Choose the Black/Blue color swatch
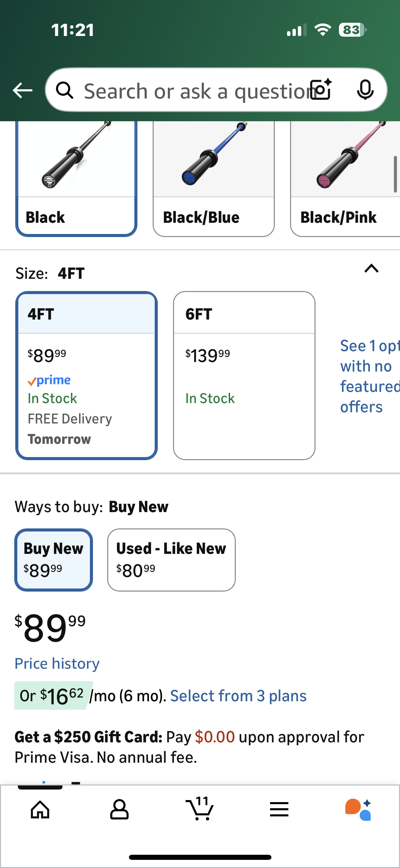Screen dimensions: 400x868 pos(213,179)
